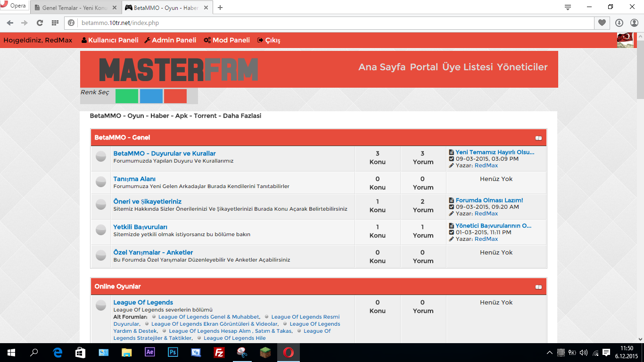Open the Opera menu button

point(14,6)
